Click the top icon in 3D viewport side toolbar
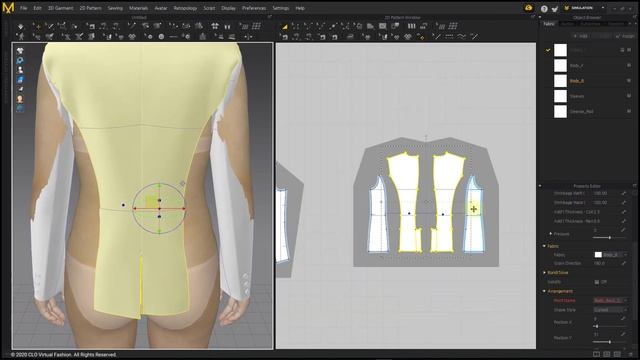The height and width of the screenshot is (360, 640). pyautogui.click(x=20, y=51)
